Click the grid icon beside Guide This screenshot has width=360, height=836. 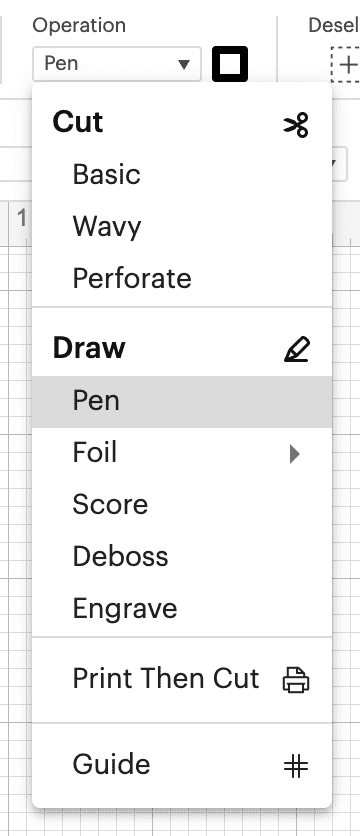[x=296, y=767]
